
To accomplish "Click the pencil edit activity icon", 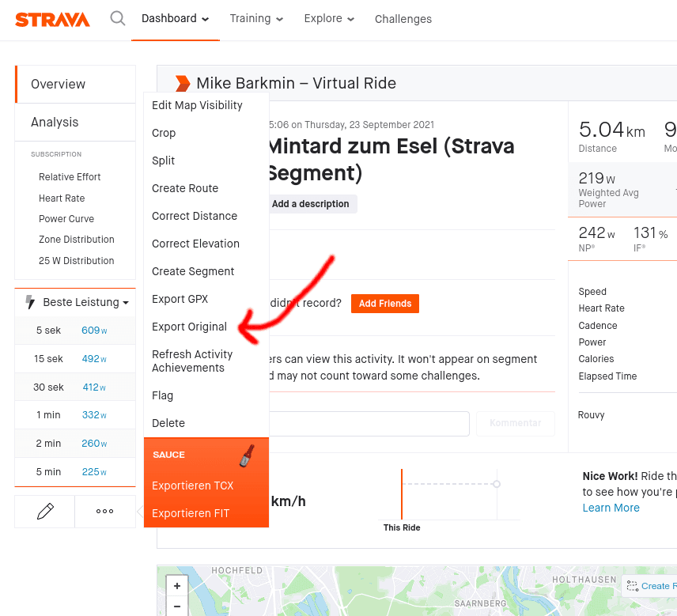I will click(x=45, y=512).
